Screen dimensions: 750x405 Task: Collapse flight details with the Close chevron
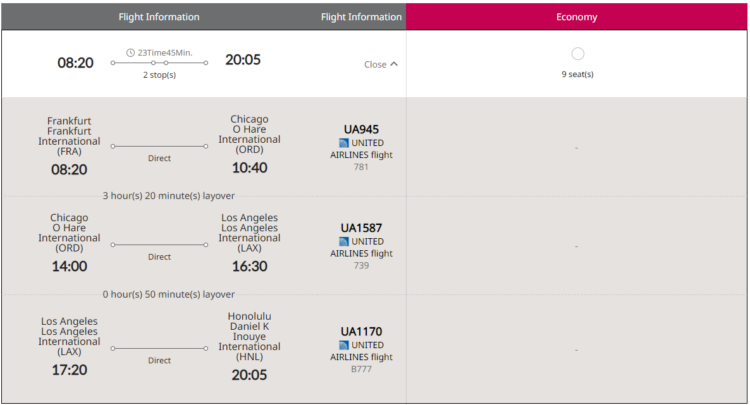pos(381,64)
